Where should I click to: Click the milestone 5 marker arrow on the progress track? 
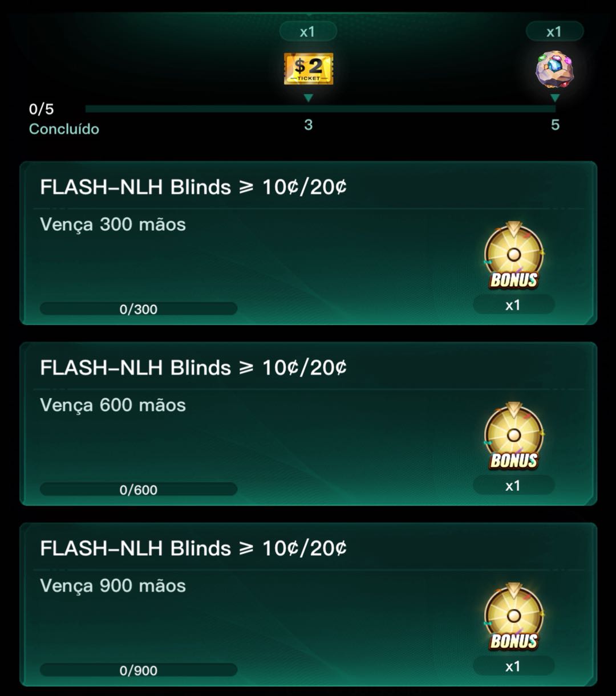tap(555, 98)
